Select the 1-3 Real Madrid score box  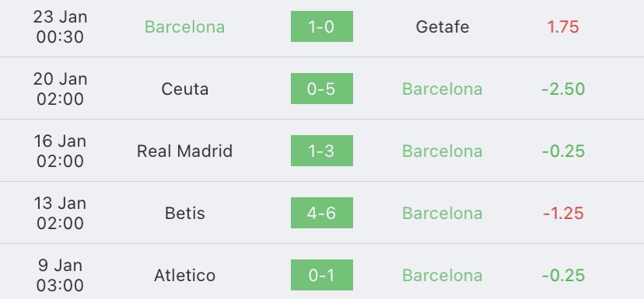click(x=321, y=151)
